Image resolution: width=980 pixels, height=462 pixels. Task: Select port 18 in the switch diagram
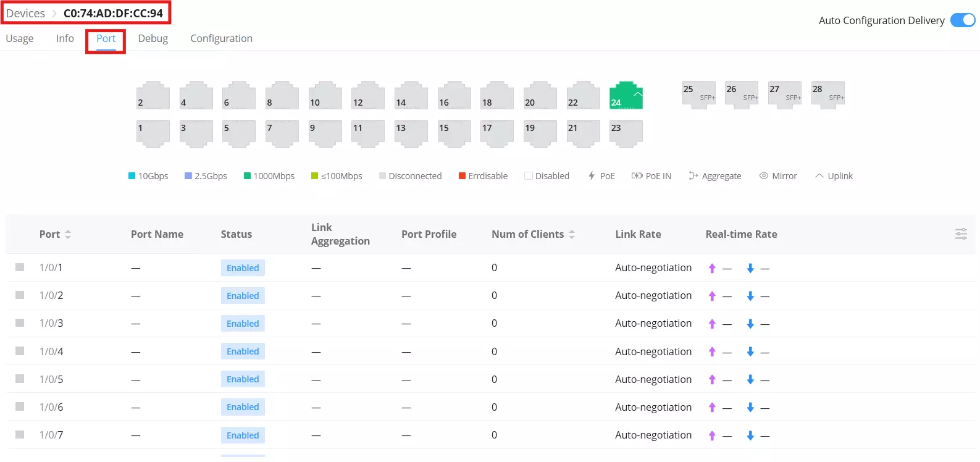[x=497, y=95]
